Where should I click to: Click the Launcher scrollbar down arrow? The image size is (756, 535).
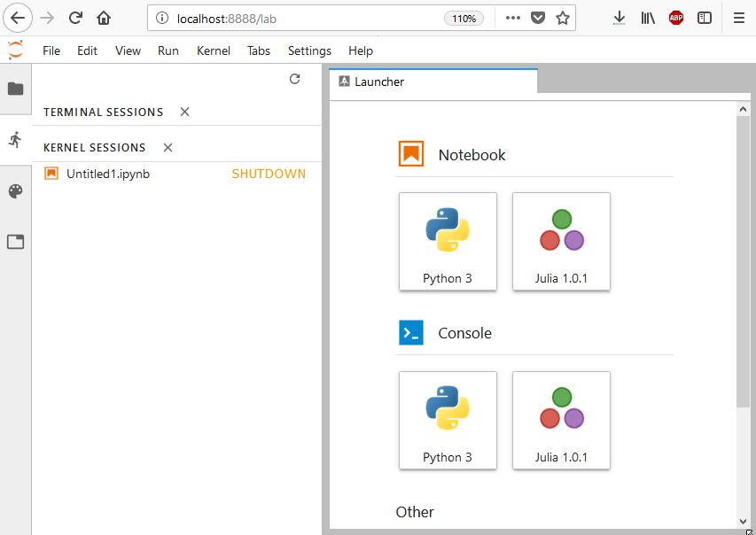pos(743,521)
